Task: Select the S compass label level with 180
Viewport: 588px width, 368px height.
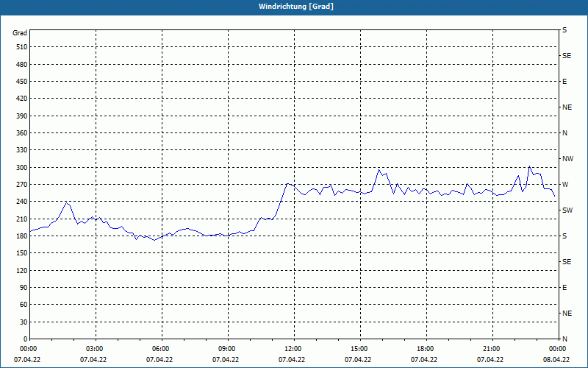Action: point(564,236)
